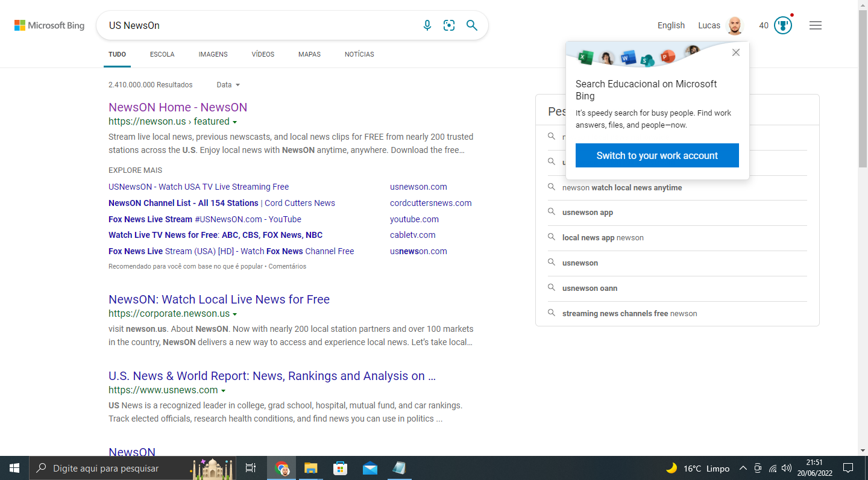
Task: Expand arrow next to www.usnews.com URL
Action: point(223,391)
